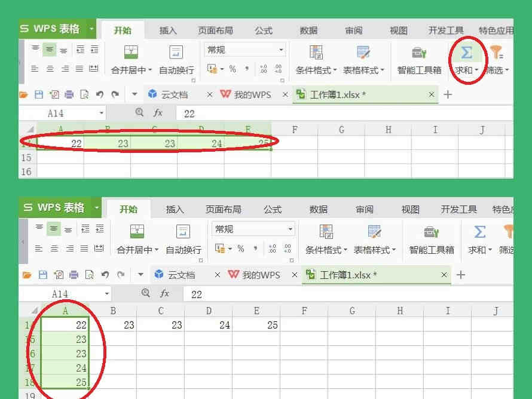Viewport: 532px width, 399px height.
Task: Click the 求和 sum icon in top window
Action: 466,53
